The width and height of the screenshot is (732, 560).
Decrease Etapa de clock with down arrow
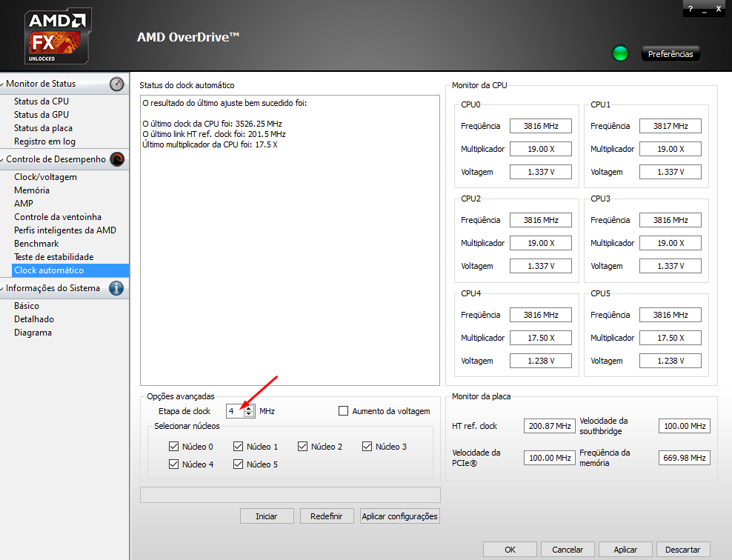click(249, 414)
